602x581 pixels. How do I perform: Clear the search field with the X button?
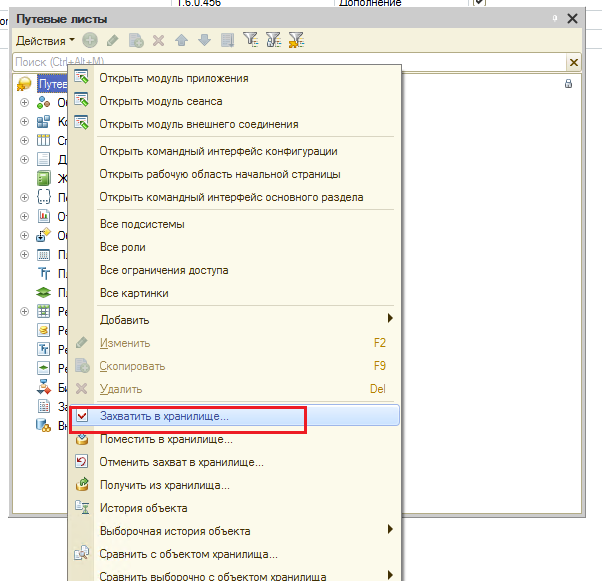point(574,62)
